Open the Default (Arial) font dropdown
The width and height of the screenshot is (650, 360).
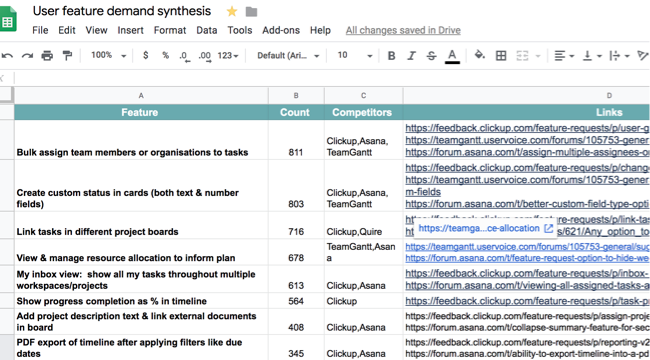[289, 56]
